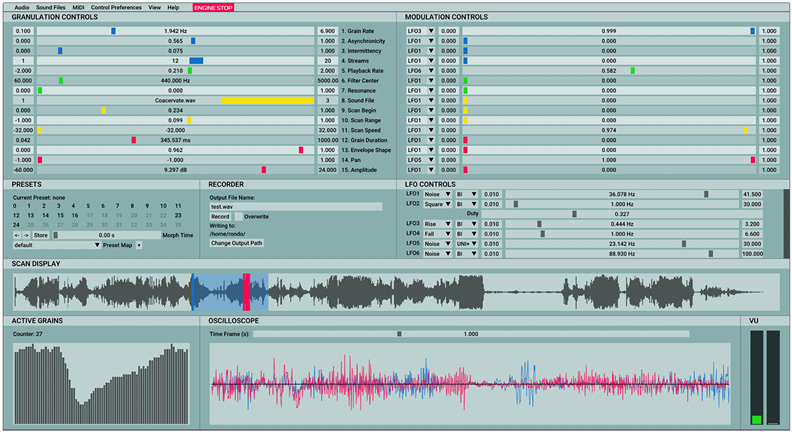Viewport: 792px width, 432px height.
Task: Open the Audio menu
Action: point(22,8)
